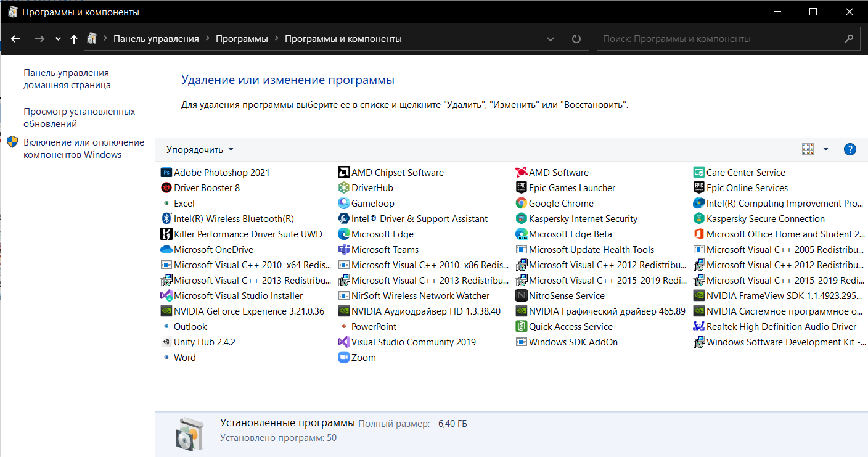
Task: Select NirSoft Wireless Network Watcher
Action: coord(414,296)
